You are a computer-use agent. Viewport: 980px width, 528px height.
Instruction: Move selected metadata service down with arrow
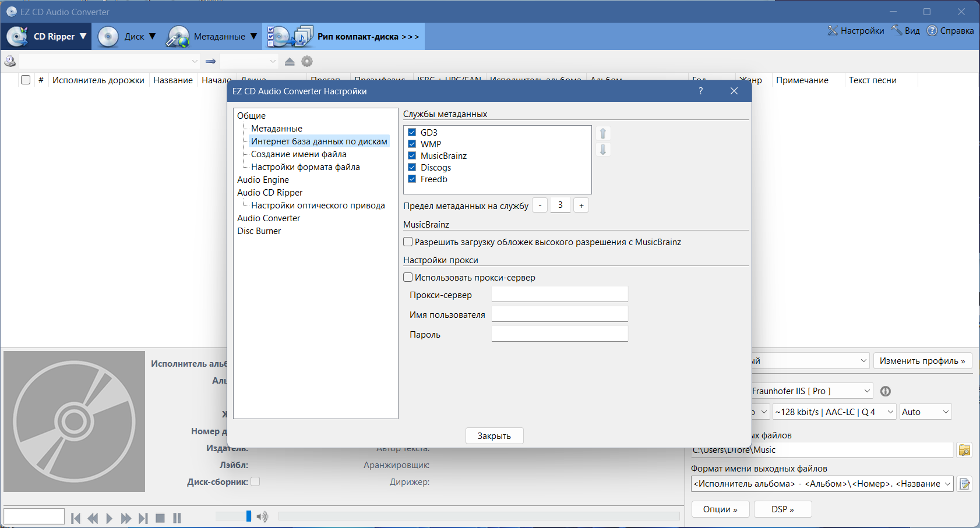tap(603, 150)
